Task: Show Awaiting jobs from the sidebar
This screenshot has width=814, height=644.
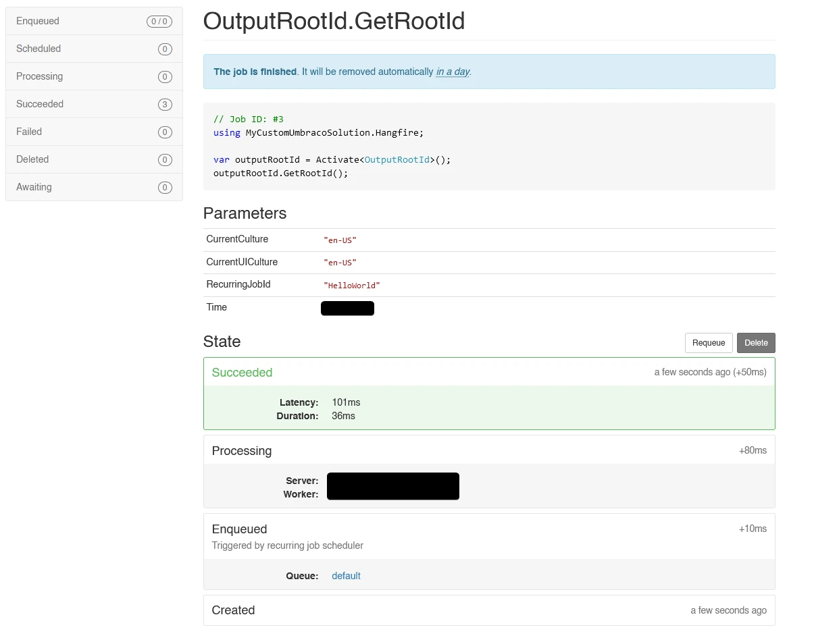Action: [34, 187]
